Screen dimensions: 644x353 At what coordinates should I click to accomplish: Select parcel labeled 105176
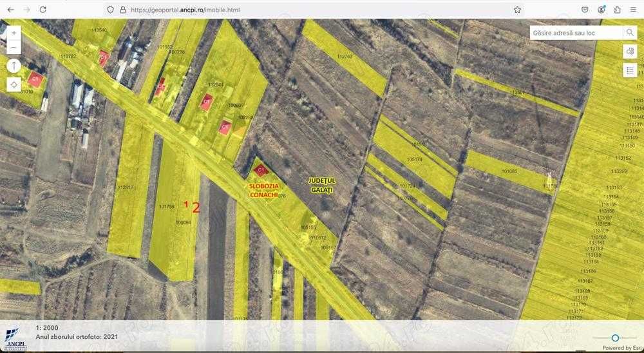[x=414, y=158]
